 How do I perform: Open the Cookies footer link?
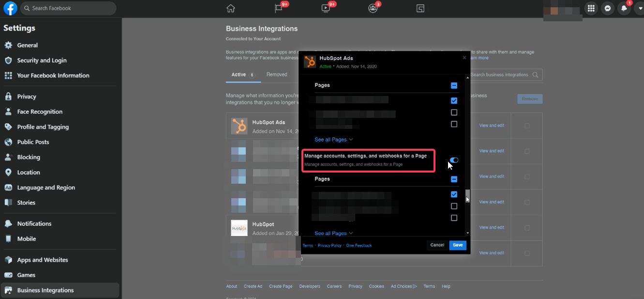[x=376, y=286]
